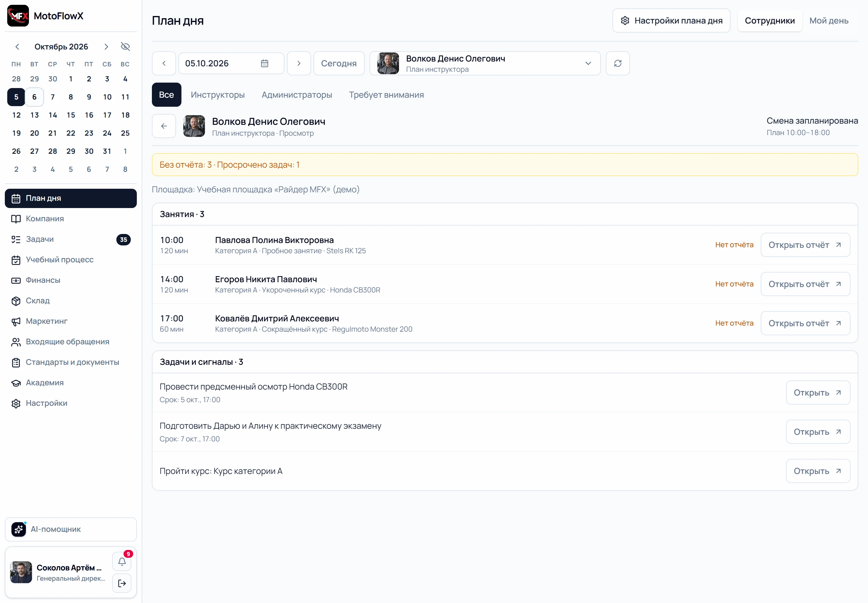Open Входящие обращения in sidebar
Viewport: 868px width, 603px height.
click(x=71, y=342)
